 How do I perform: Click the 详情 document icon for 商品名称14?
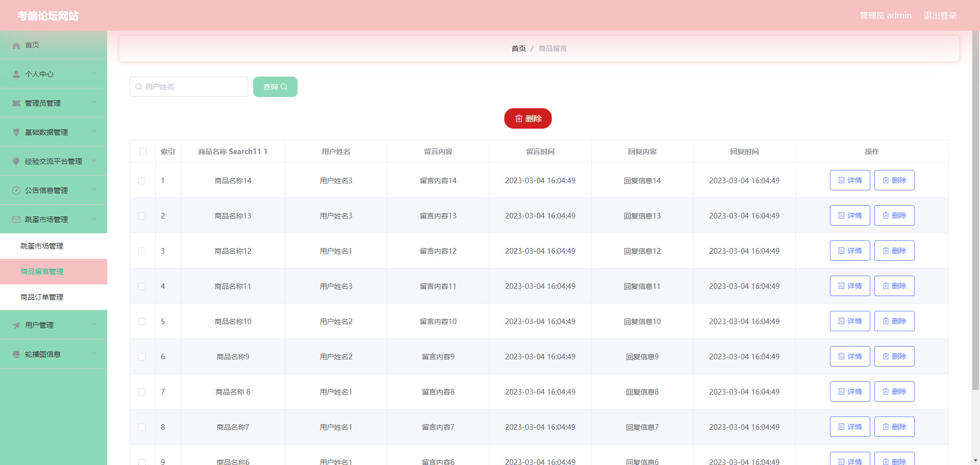[x=841, y=180]
